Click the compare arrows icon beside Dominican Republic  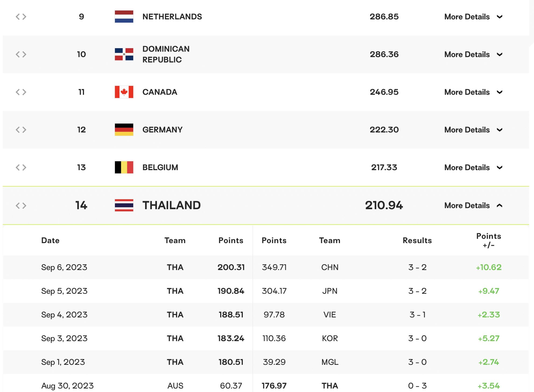pos(21,54)
